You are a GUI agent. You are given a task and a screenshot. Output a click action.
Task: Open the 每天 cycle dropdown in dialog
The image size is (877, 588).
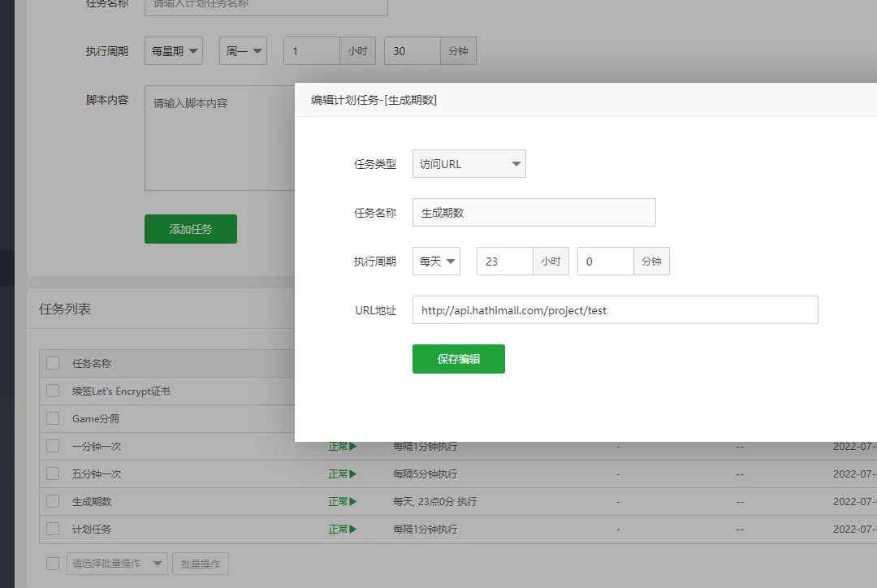click(x=436, y=262)
